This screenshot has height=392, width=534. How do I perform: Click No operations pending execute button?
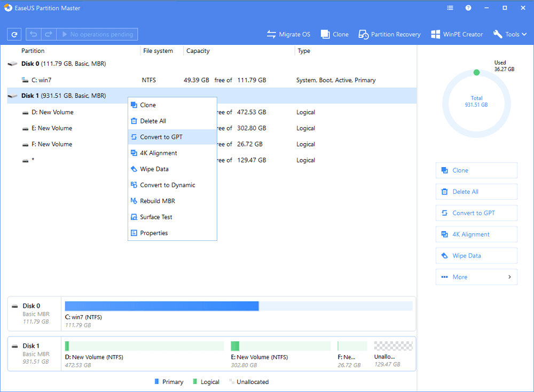point(97,34)
